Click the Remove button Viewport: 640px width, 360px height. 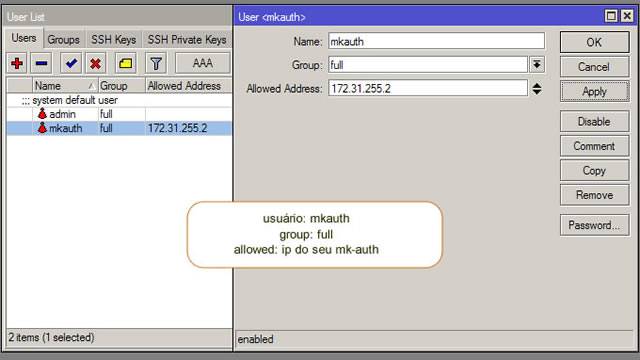594,195
